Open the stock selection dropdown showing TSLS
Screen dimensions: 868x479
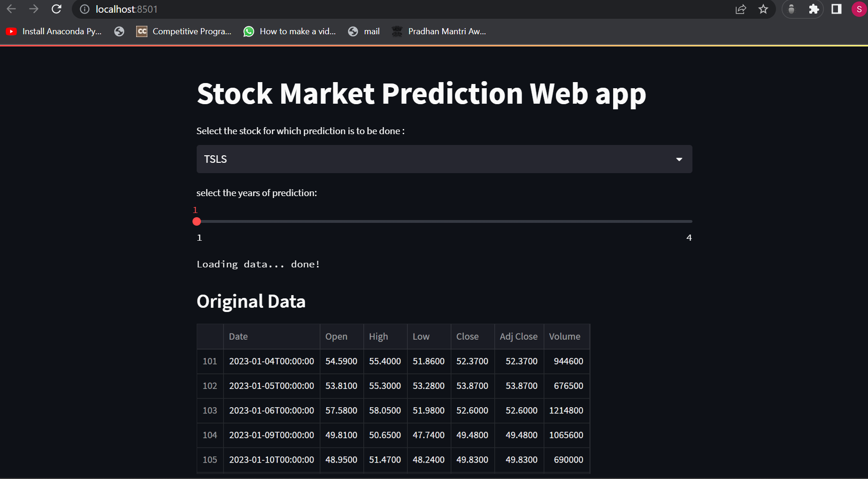(444, 159)
